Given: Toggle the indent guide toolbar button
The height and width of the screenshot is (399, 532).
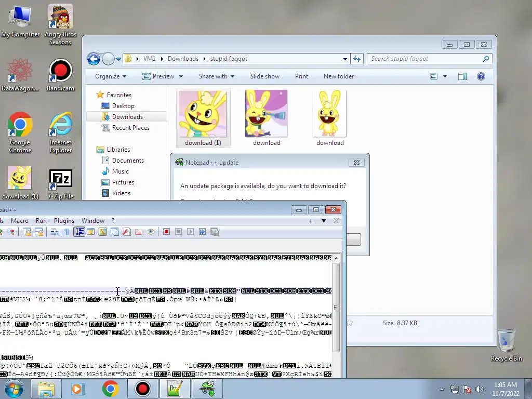Looking at the screenshot, I should tap(79, 232).
